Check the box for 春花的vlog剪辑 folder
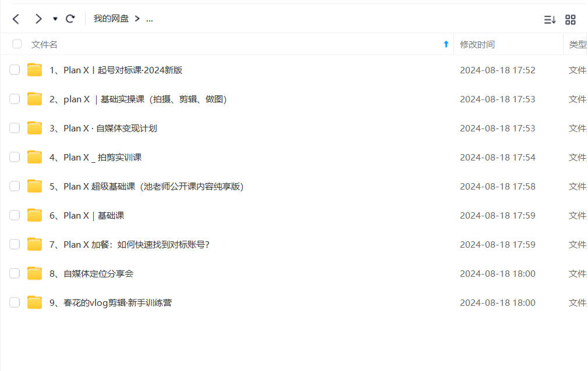588x371 pixels. point(15,302)
